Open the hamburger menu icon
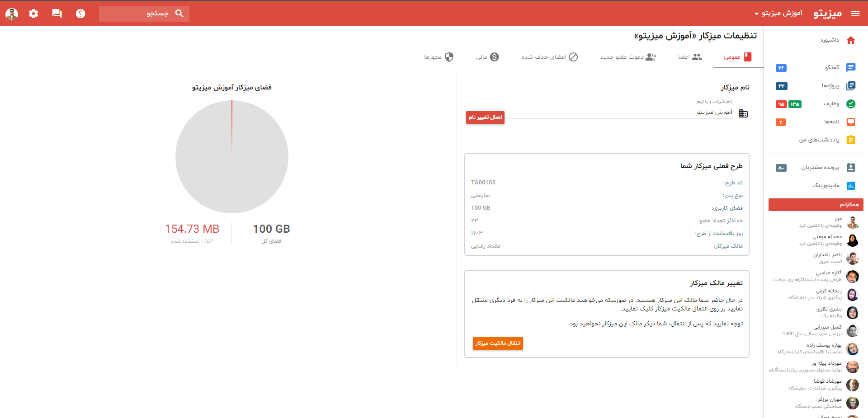This screenshot has width=868, height=418. pyautogui.click(x=855, y=14)
